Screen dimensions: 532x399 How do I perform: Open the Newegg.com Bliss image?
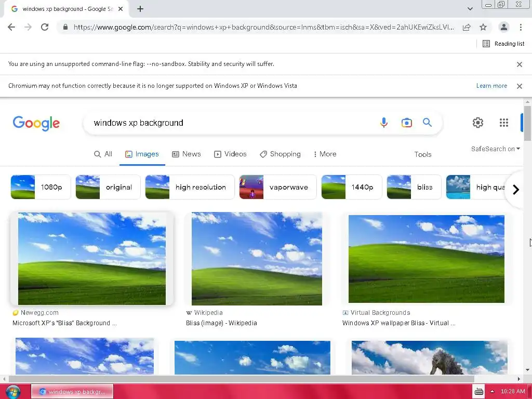[x=91, y=259]
